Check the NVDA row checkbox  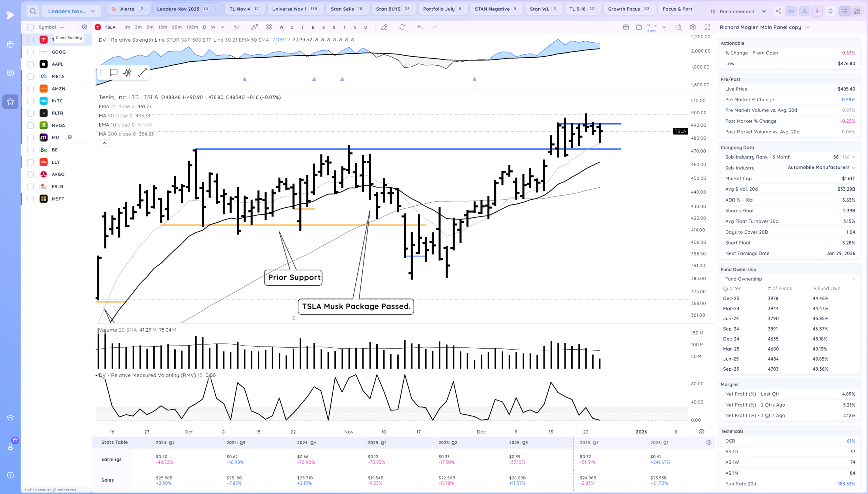tap(31, 125)
